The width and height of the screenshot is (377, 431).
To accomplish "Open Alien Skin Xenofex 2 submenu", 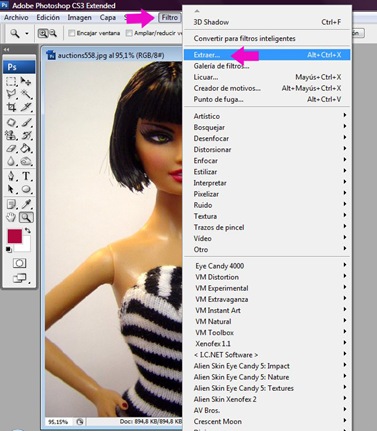I will tap(267, 399).
